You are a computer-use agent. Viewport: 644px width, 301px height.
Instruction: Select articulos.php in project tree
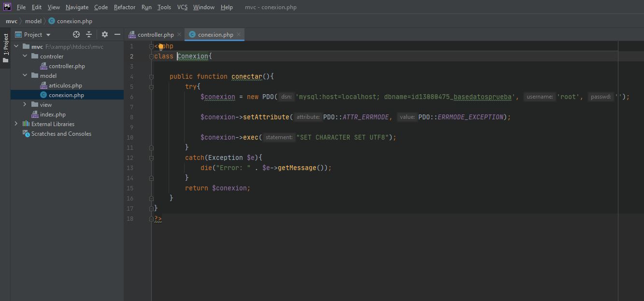click(65, 86)
